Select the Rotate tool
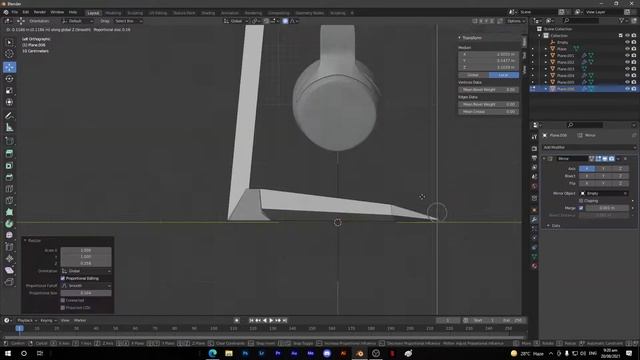The height and width of the screenshot is (360, 640). [9, 78]
